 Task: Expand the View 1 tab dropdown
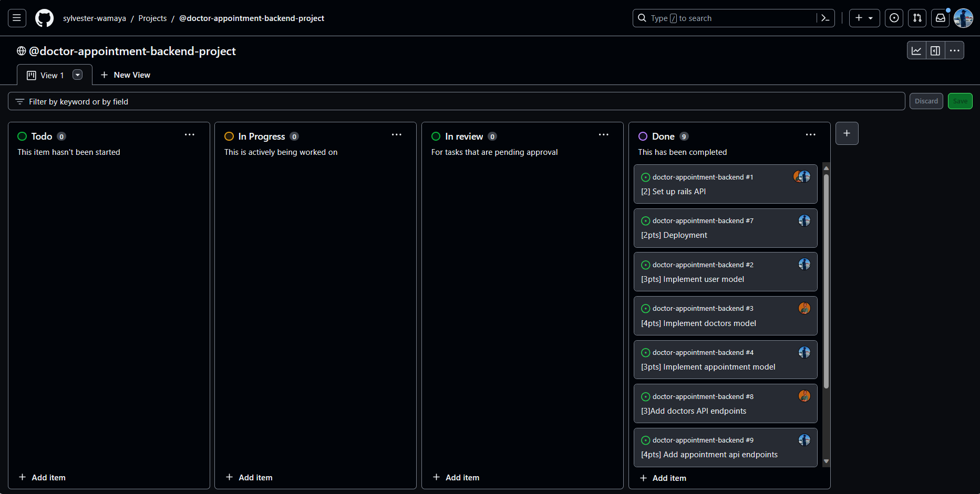pyautogui.click(x=77, y=75)
